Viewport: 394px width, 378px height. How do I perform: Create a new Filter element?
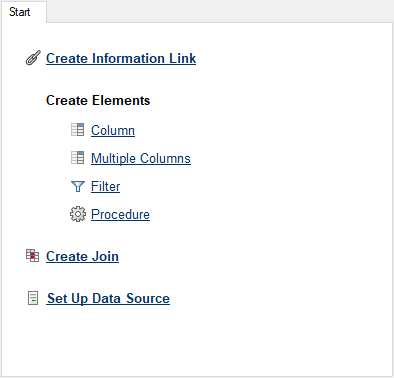[105, 186]
